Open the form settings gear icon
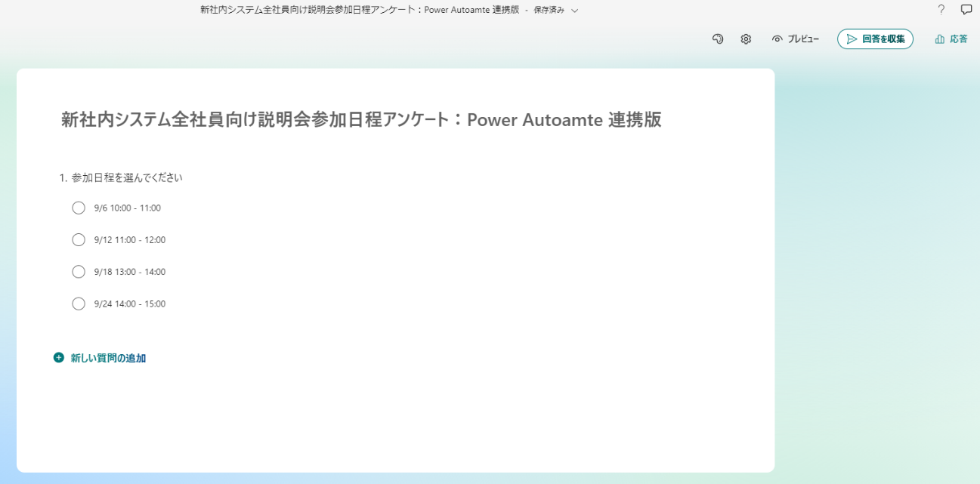Viewport: 980px width, 484px height. pos(746,39)
